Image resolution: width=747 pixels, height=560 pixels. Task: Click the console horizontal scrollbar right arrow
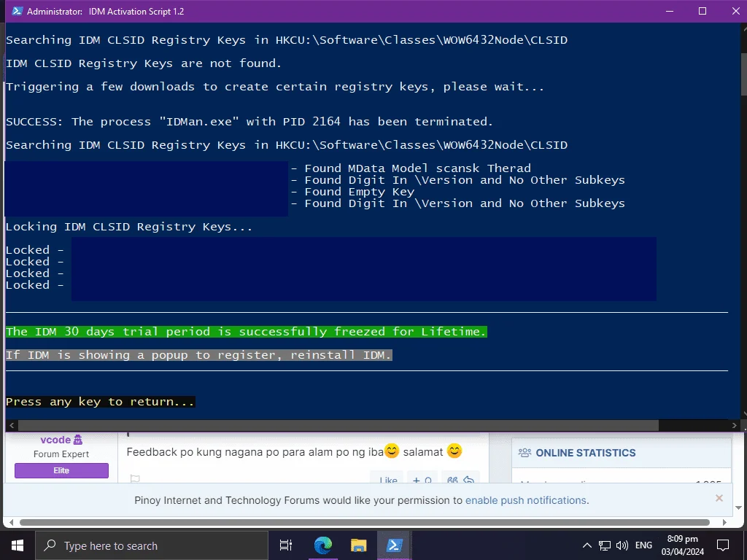[734, 425]
